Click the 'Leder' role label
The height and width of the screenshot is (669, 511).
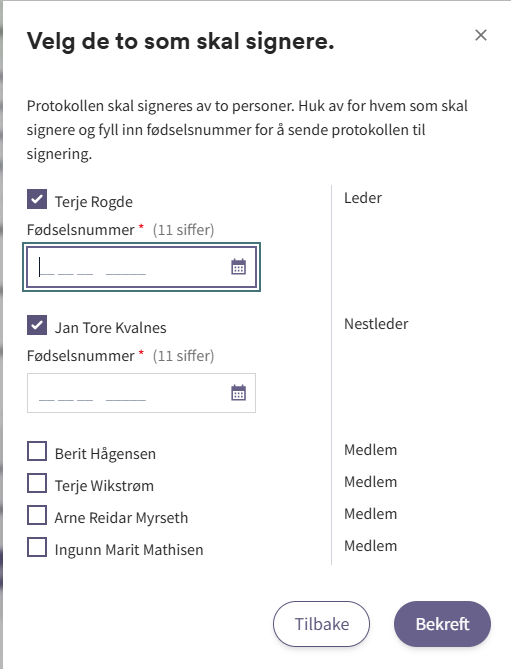(x=363, y=198)
